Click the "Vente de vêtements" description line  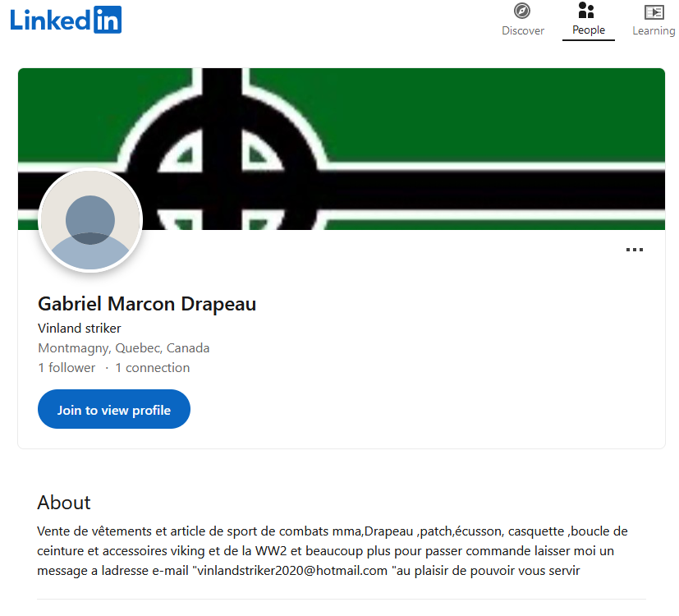(x=333, y=531)
